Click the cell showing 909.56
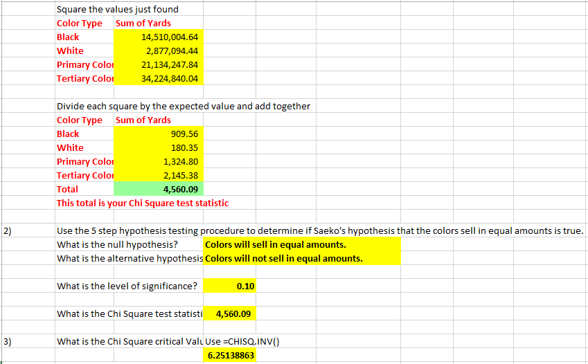The height and width of the screenshot is (364, 588). tap(159, 134)
